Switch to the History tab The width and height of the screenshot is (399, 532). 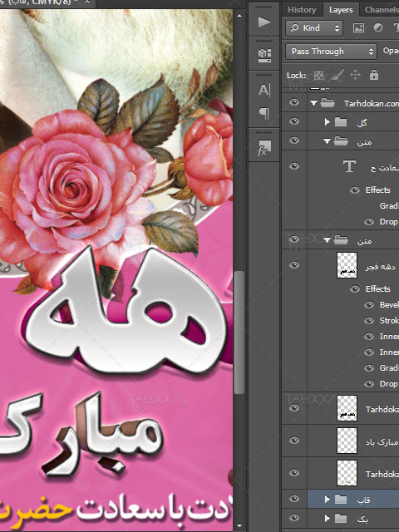pos(302,10)
